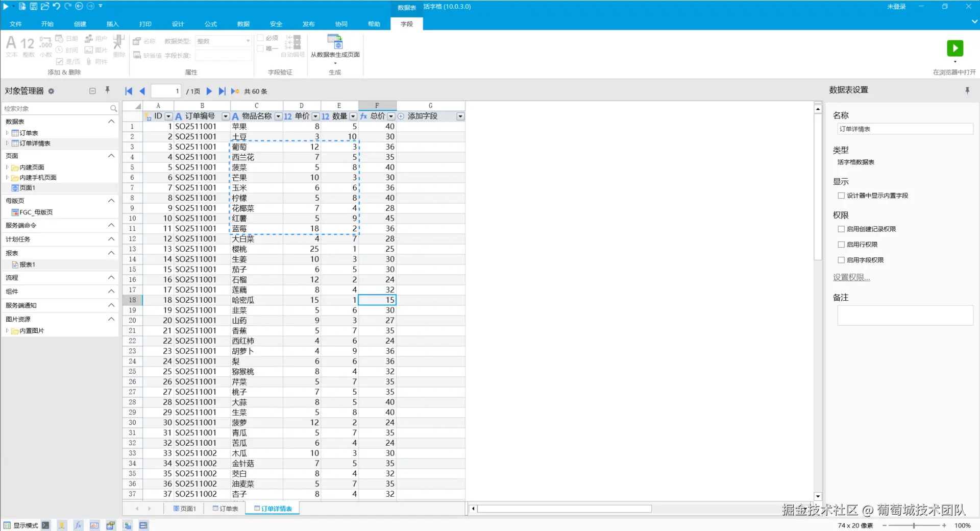Go to previous page arrow icon

[142, 91]
